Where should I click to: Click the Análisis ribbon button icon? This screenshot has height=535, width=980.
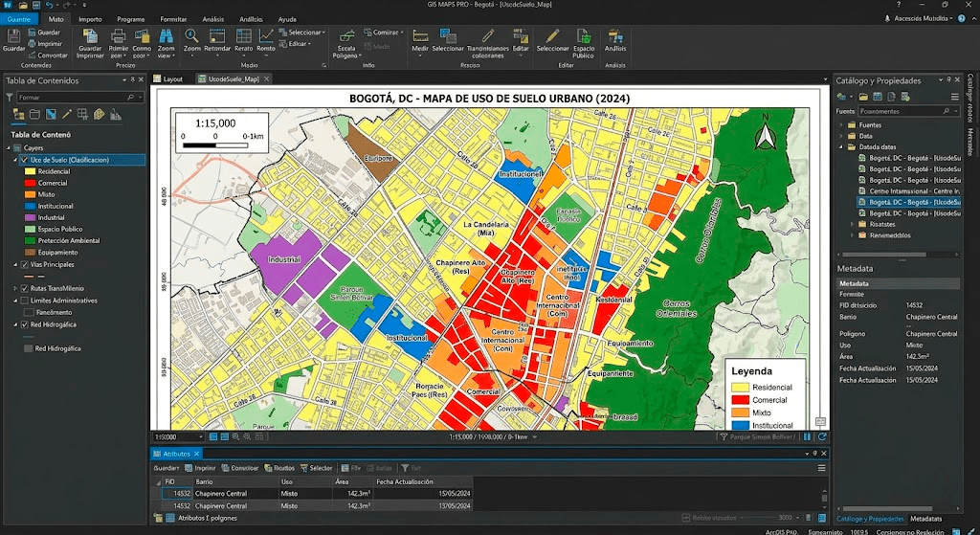[615, 36]
